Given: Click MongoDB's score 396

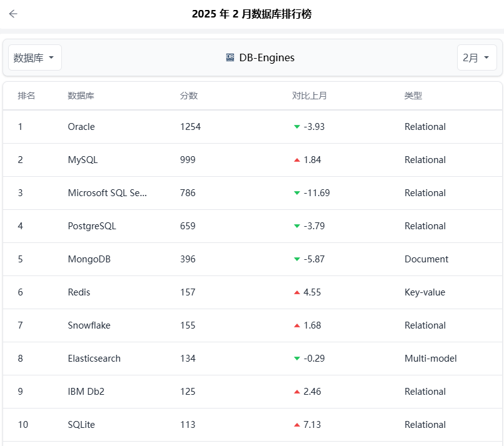Looking at the screenshot, I should 188,259.
